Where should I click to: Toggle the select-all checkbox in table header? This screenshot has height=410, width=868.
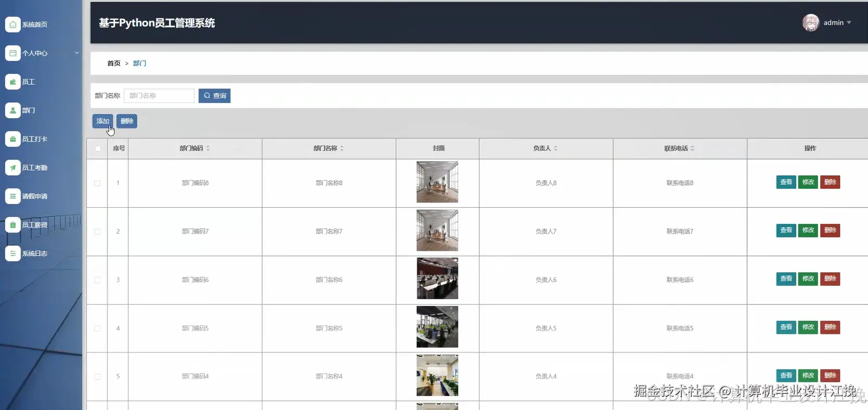(x=98, y=149)
